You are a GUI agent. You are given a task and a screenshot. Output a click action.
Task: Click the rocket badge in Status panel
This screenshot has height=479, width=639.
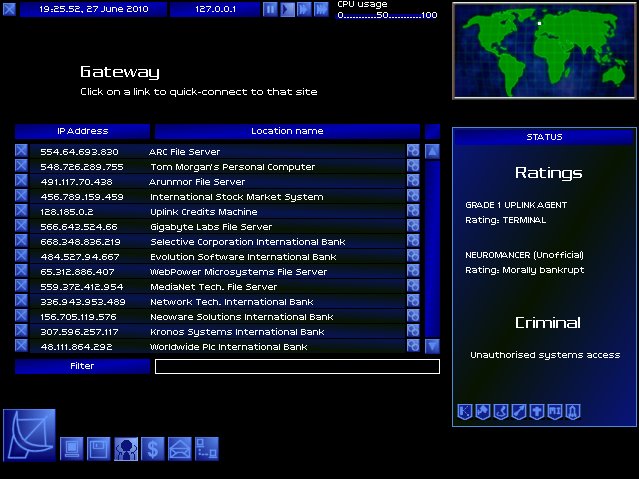click(x=573, y=411)
